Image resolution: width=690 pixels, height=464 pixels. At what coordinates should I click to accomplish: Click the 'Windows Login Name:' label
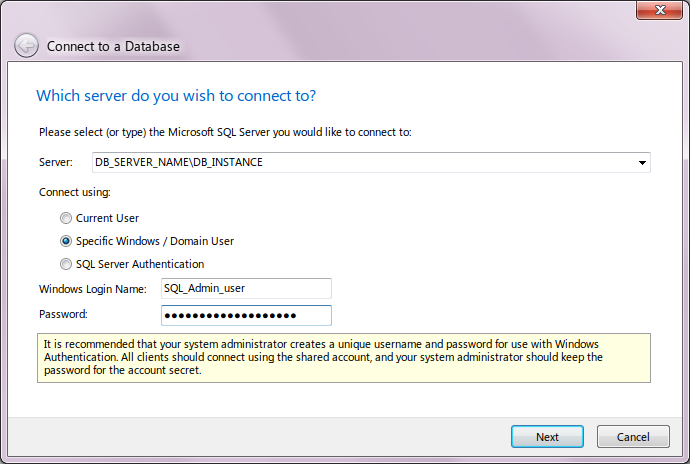(92, 289)
